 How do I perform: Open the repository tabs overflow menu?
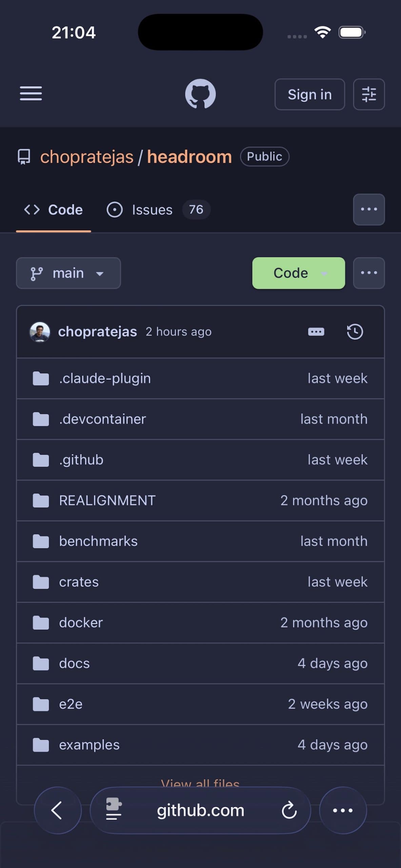point(369,210)
